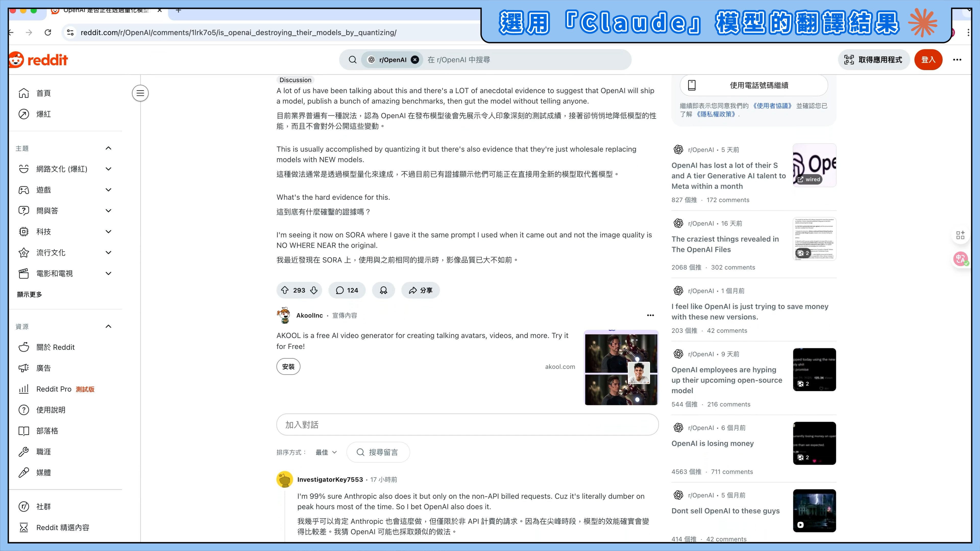Viewport: 980px width, 551px height.
Task: Click the 搜尋留言 search comments box
Action: pos(378,452)
